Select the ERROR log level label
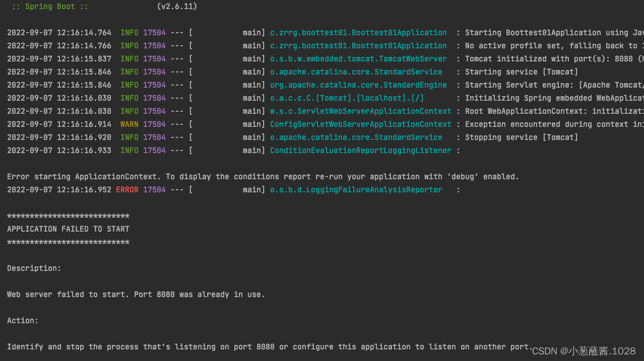This screenshot has height=361, width=644. click(127, 189)
